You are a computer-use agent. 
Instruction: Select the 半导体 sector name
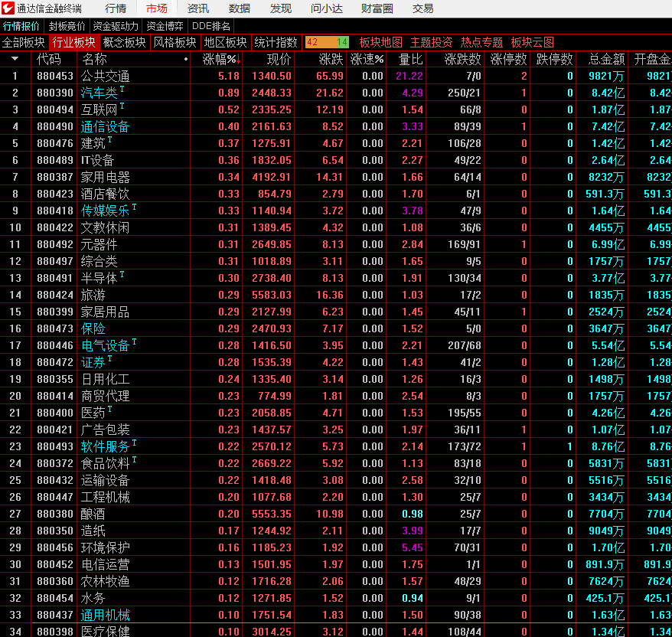99,278
